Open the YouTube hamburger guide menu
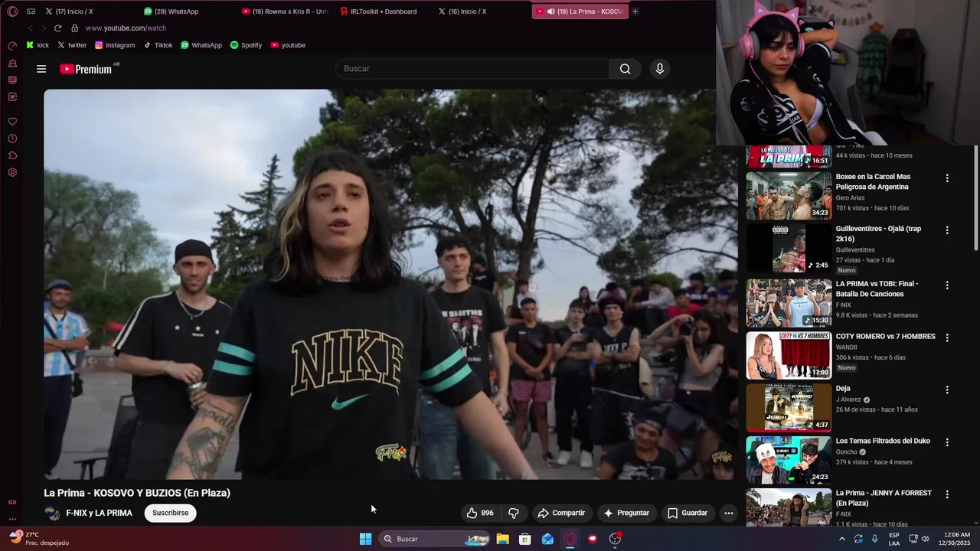The width and height of the screenshot is (980, 551). tap(41, 69)
